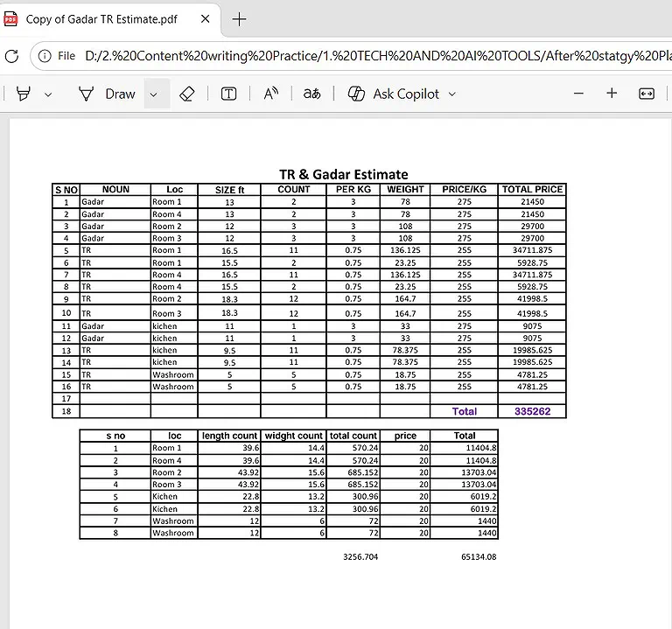Zoom in with the plus button
This screenshot has height=629, width=672.
(612, 93)
